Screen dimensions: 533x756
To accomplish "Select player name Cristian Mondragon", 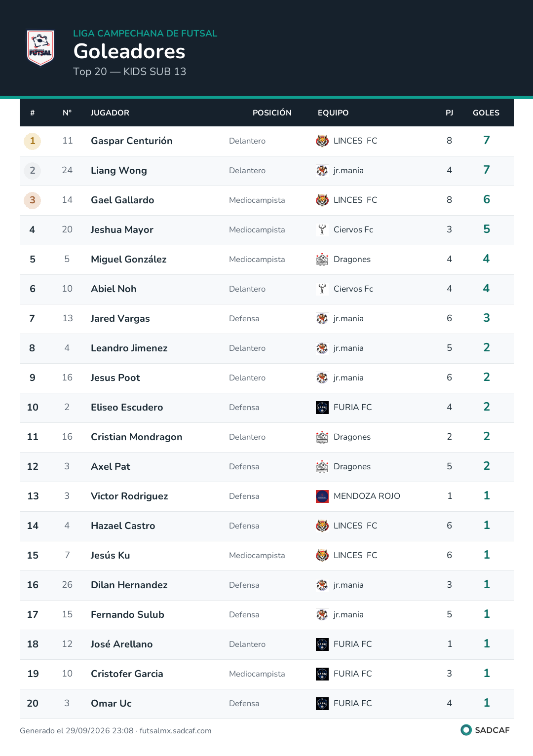I will click(137, 437).
